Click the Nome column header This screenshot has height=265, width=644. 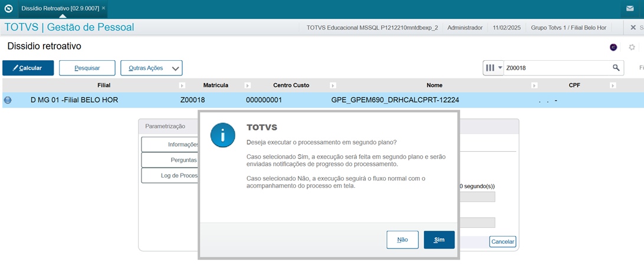click(435, 86)
